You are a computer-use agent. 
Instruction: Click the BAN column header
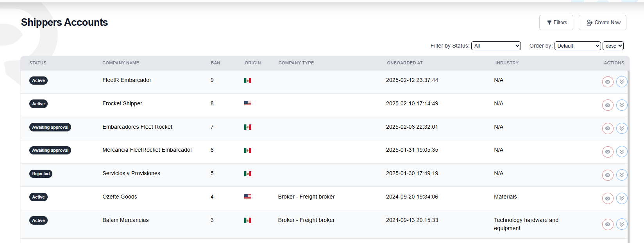click(216, 63)
